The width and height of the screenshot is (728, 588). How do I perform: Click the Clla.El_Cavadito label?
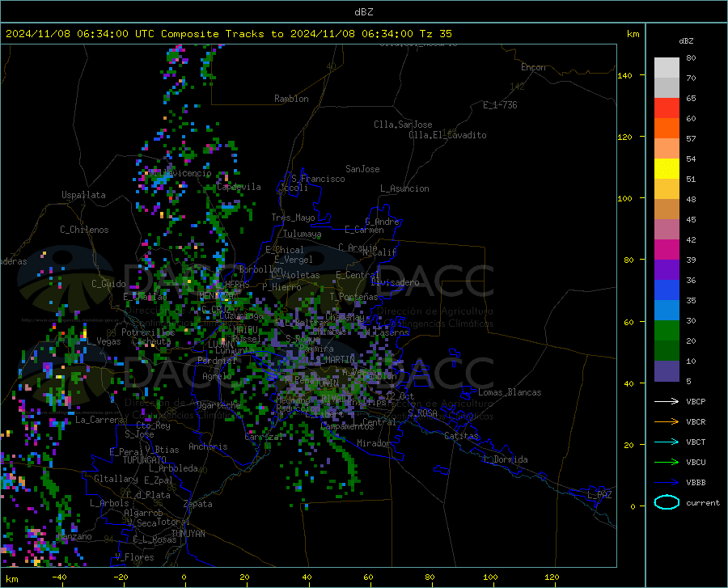(447, 135)
